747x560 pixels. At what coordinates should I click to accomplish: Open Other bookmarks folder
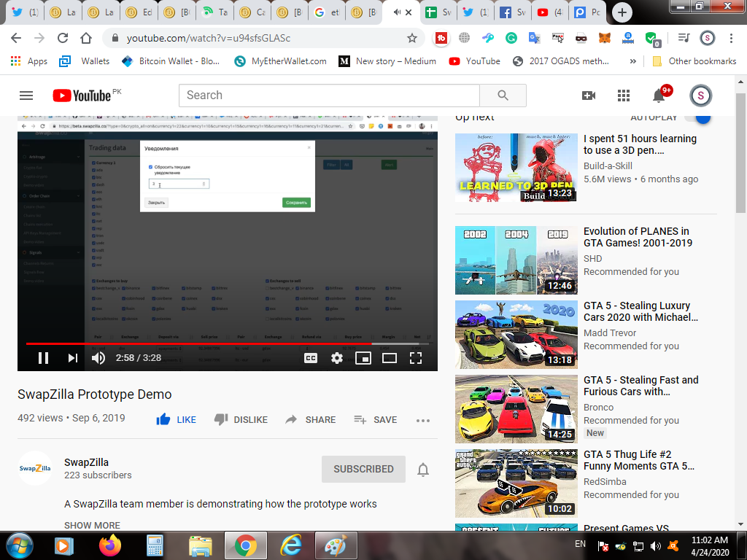coord(694,61)
